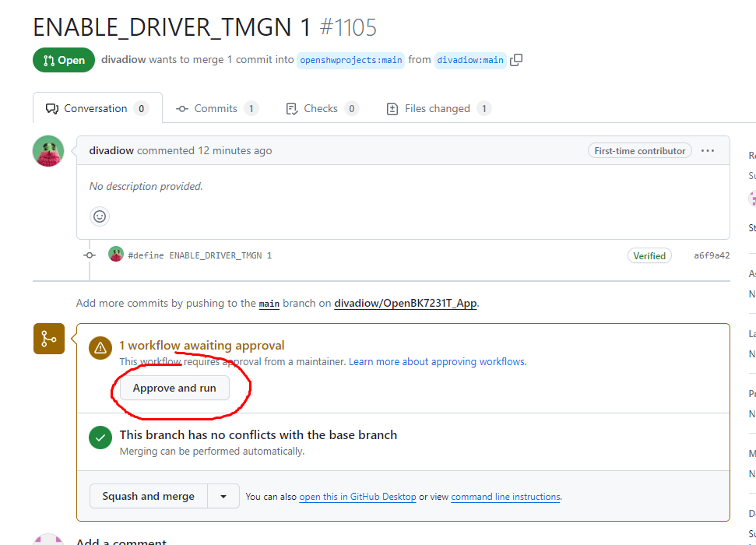
Task: Click the Open pull request status badge
Action: 64,60
